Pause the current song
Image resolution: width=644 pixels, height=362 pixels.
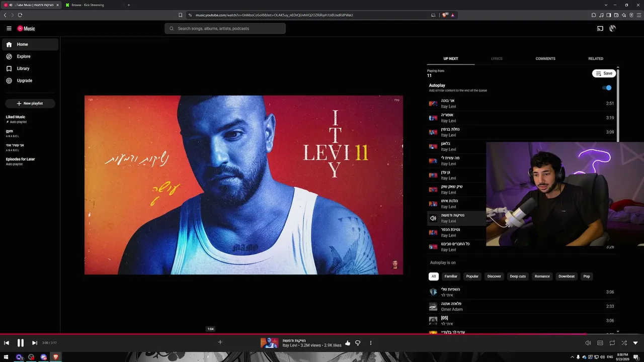pos(21,343)
